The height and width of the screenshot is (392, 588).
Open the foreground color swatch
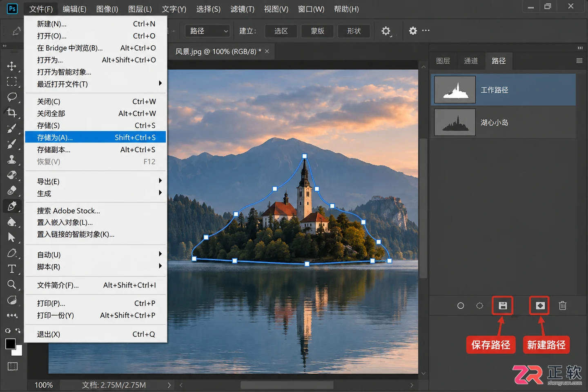pyautogui.click(x=11, y=344)
